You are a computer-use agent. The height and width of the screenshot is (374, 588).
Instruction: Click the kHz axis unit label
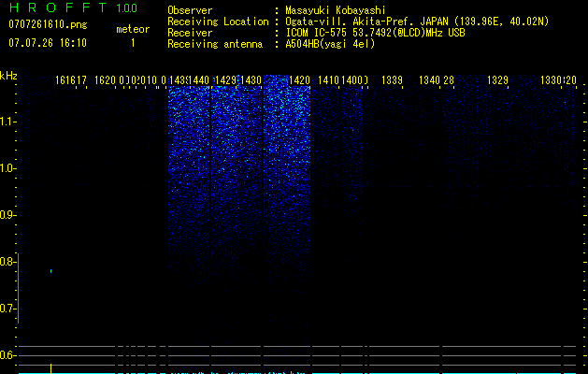8,76
